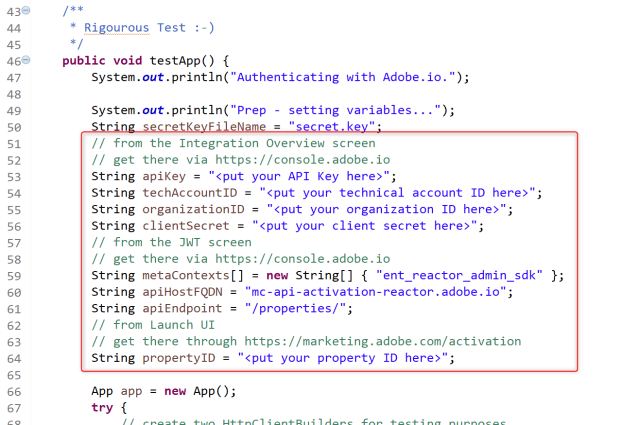Click line number 53 in the gutter
This screenshot has height=425, width=639.
[14, 177]
